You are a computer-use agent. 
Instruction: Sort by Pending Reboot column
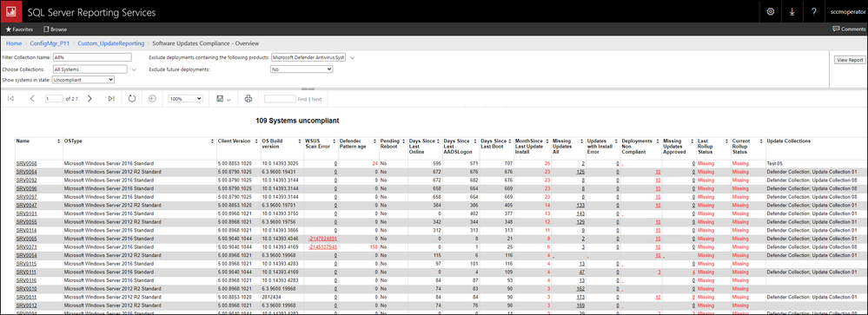click(403, 141)
